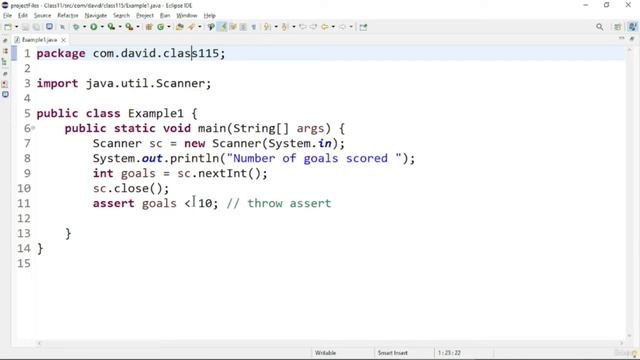Open the Refactor menu

(68, 16)
